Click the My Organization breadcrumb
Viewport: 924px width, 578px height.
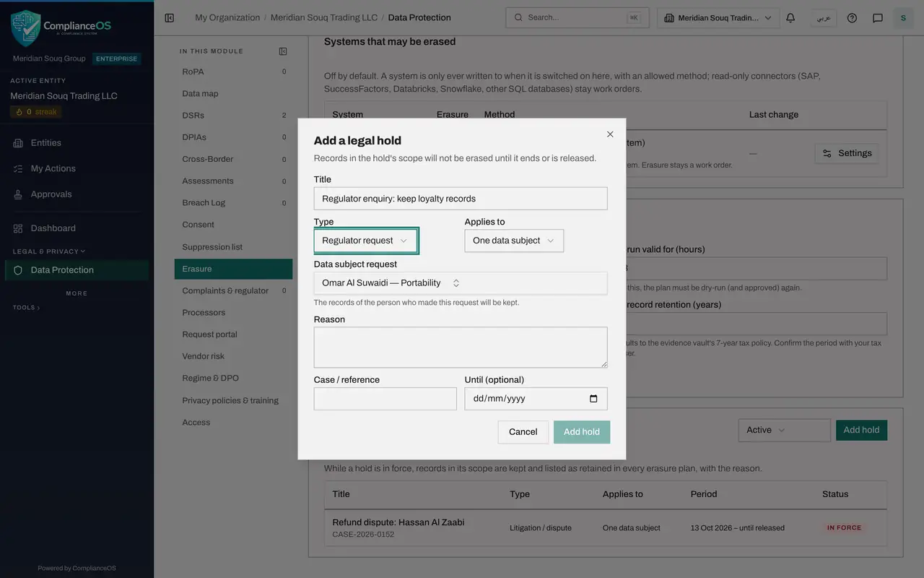(227, 18)
